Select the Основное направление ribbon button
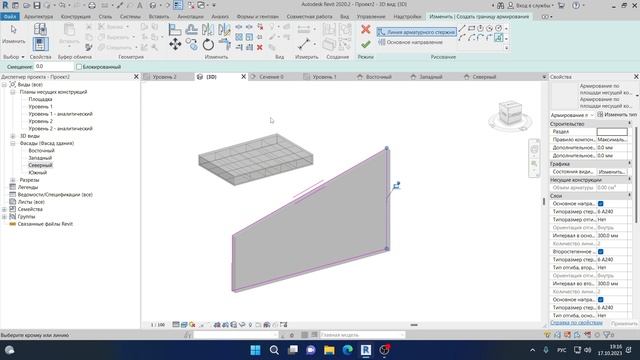 (x=410, y=42)
